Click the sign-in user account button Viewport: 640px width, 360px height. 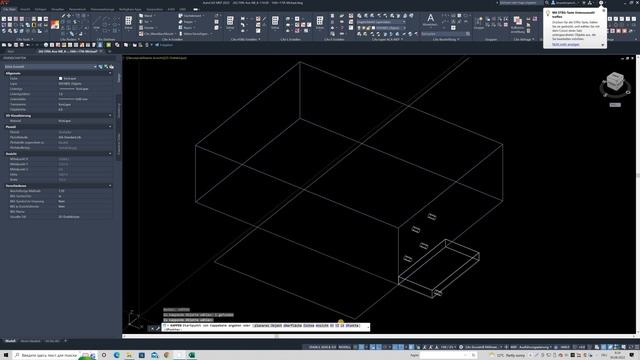564,3
